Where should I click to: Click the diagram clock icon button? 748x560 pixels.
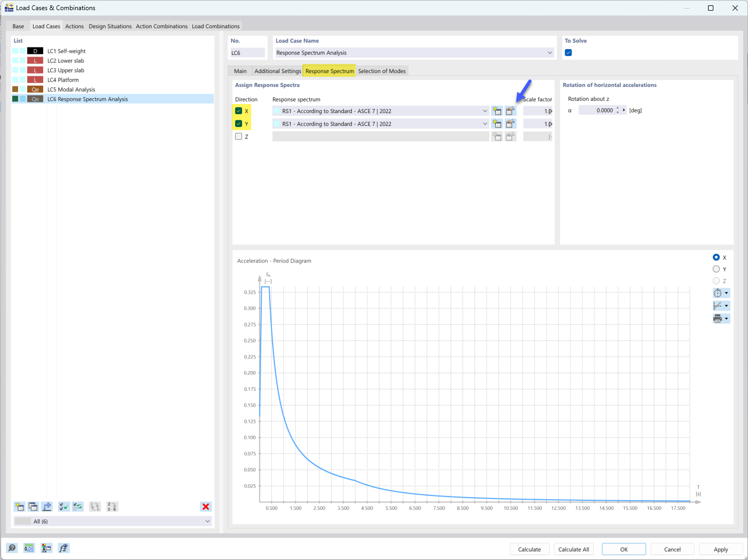click(721, 293)
